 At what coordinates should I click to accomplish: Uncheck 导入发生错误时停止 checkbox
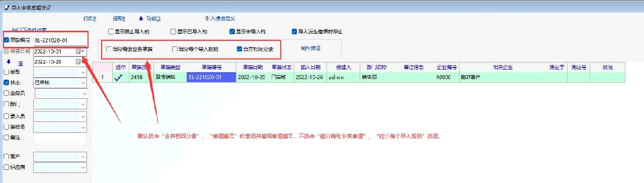(x=294, y=31)
